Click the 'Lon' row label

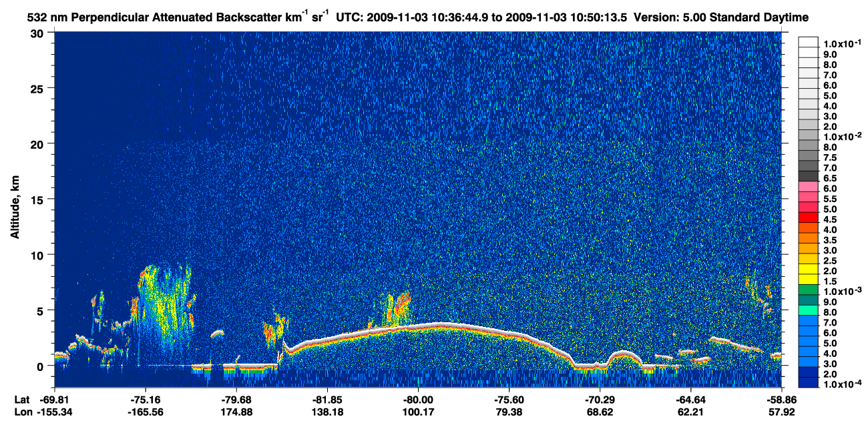23,412
